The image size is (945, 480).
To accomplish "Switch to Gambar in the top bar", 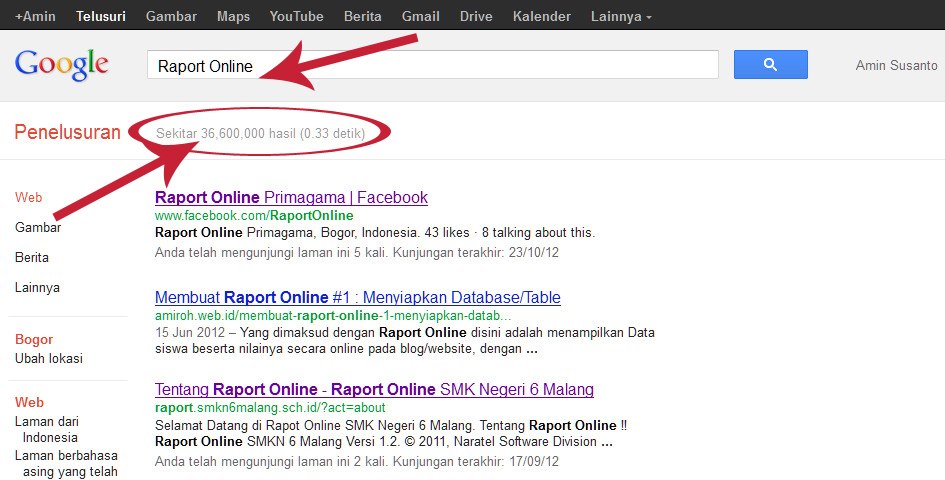I will (x=171, y=16).
